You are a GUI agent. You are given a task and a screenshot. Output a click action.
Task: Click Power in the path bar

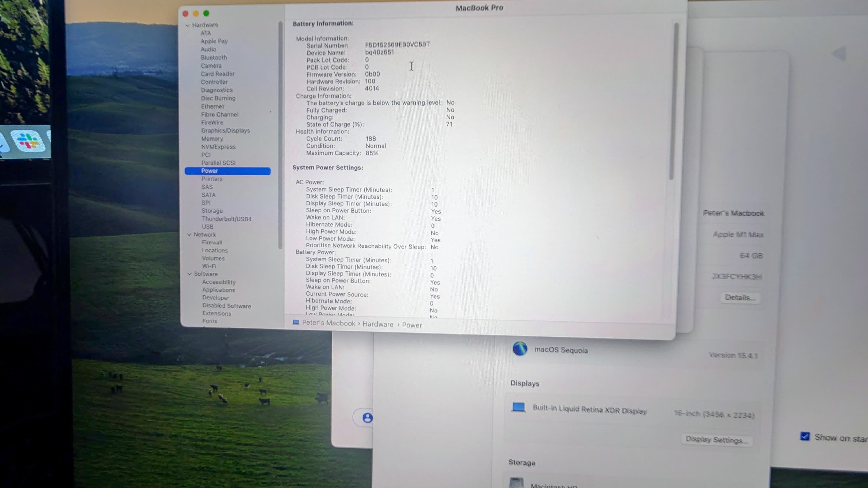tap(412, 325)
